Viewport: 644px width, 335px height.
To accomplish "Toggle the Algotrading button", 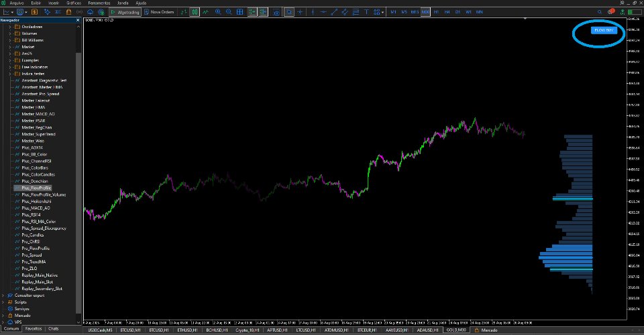I will [125, 12].
